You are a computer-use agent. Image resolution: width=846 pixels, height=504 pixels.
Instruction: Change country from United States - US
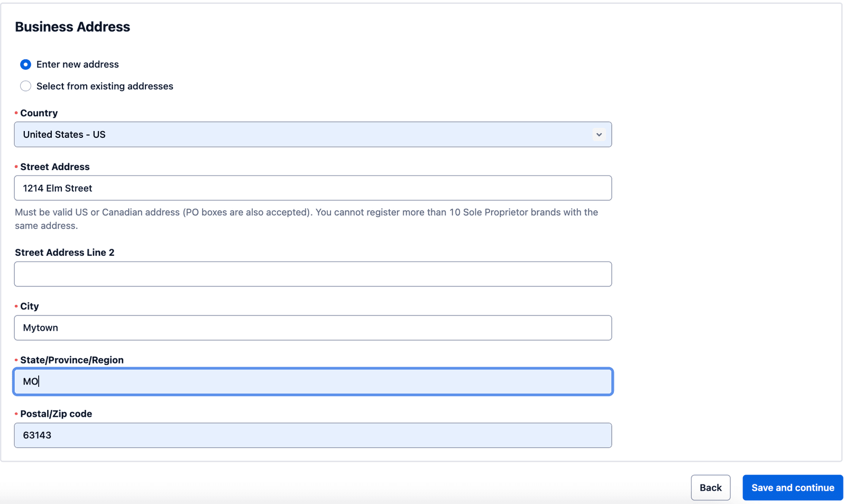[312, 134]
